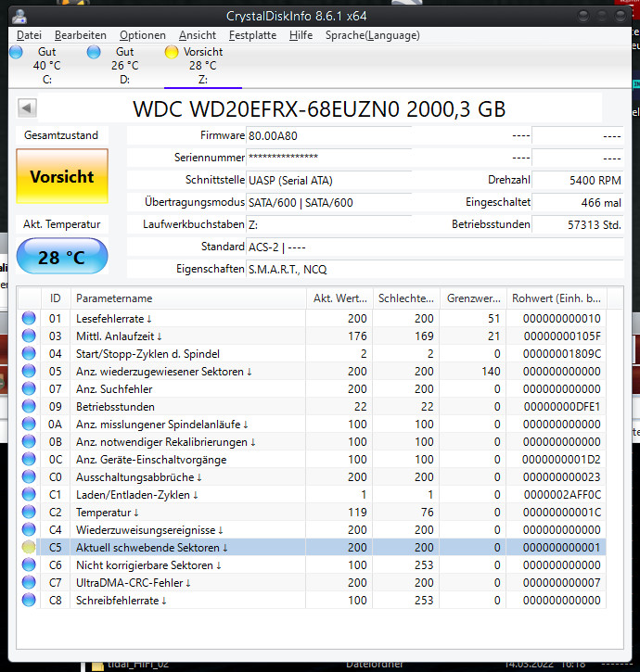Open the Festplatte menu
Viewport: 640px width, 672px height.
pyautogui.click(x=252, y=35)
